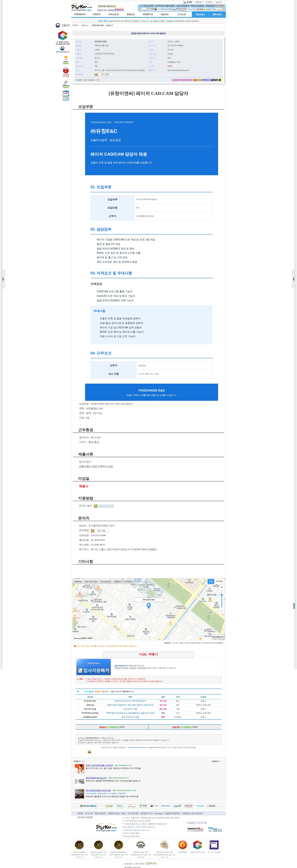
Task: Click the KakaoTalk share icon
Action: (220, 80)
